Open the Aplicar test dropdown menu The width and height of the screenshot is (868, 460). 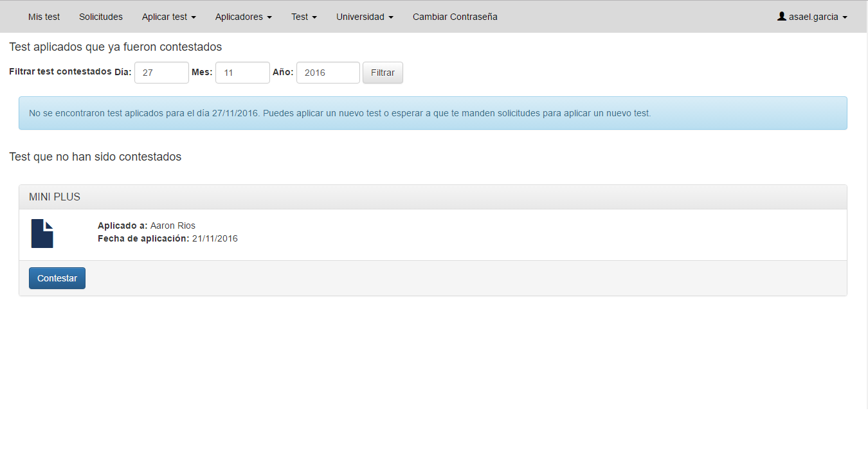coord(168,17)
